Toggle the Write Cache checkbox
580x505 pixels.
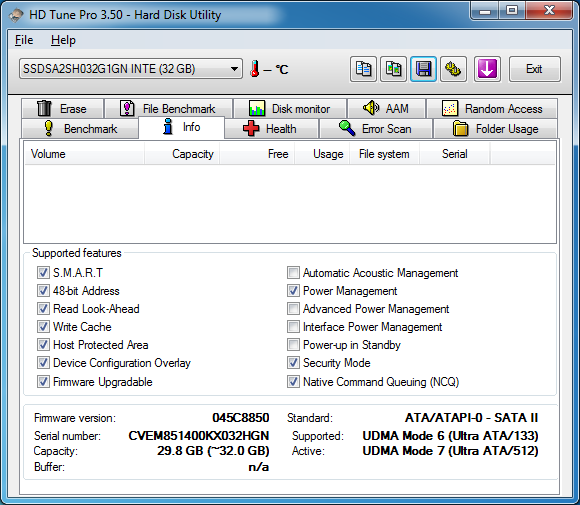tap(43, 327)
